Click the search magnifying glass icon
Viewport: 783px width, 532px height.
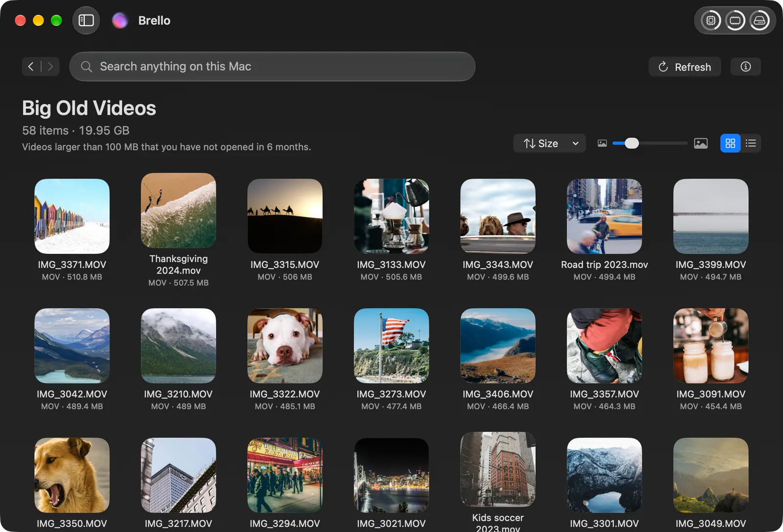coord(87,66)
